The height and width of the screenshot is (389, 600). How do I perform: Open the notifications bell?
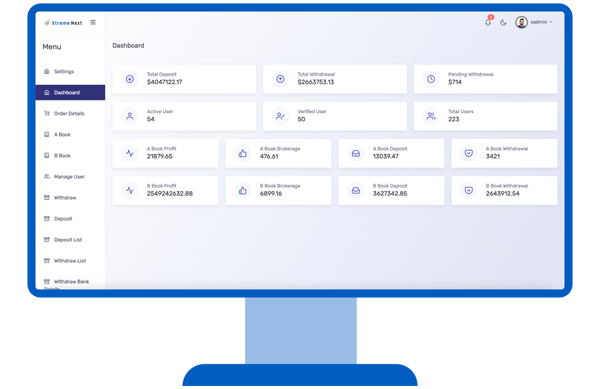click(x=488, y=22)
